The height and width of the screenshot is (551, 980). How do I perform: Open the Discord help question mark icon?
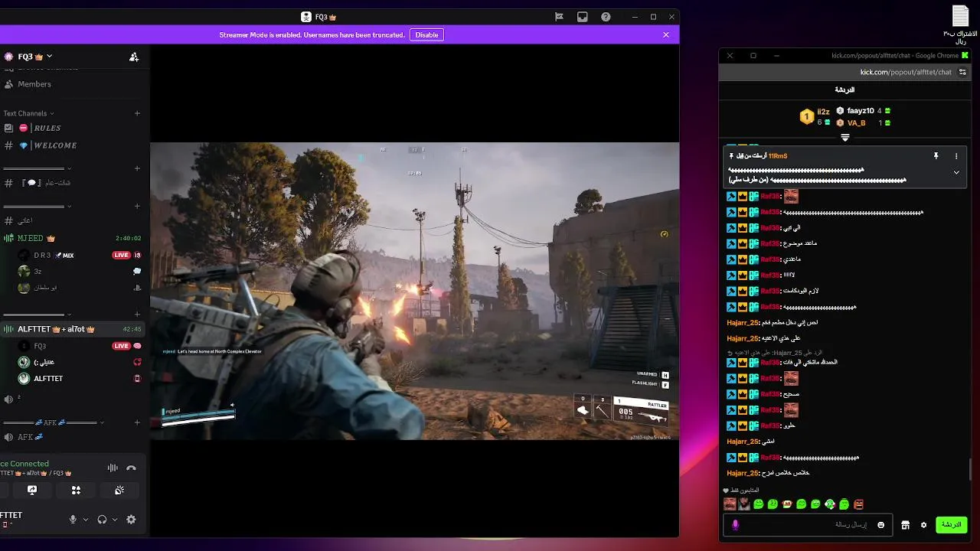[606, 17]
